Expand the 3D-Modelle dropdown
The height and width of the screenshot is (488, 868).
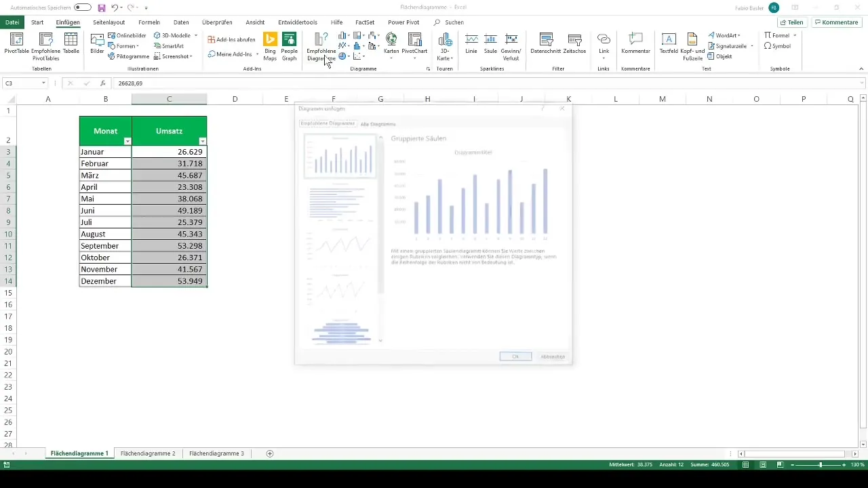point(196,35)
